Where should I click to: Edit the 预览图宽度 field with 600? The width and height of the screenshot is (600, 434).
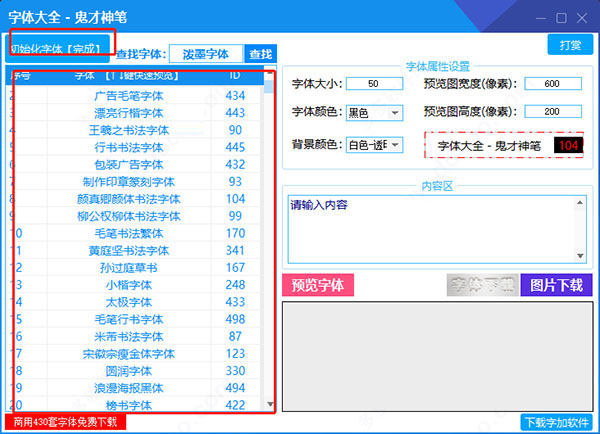click(553, 83)
